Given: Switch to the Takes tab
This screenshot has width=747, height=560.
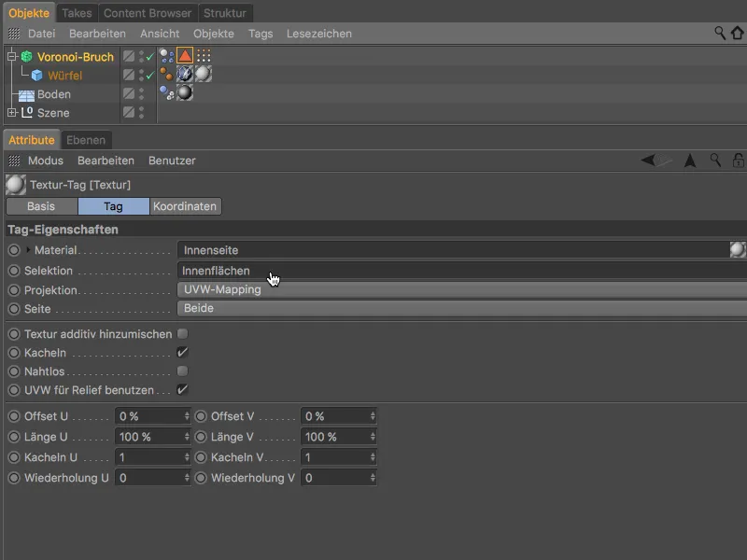Looking at the screenshot, I should pos(77,13).
